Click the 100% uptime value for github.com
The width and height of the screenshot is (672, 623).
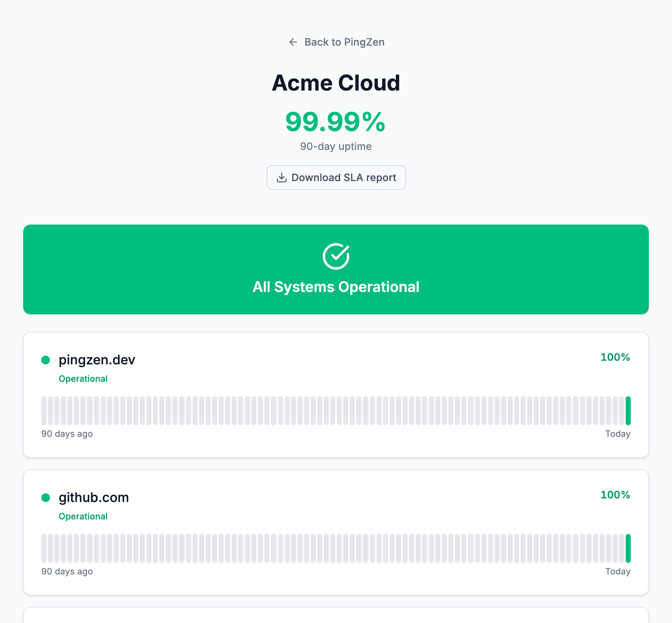coord(615,495)
